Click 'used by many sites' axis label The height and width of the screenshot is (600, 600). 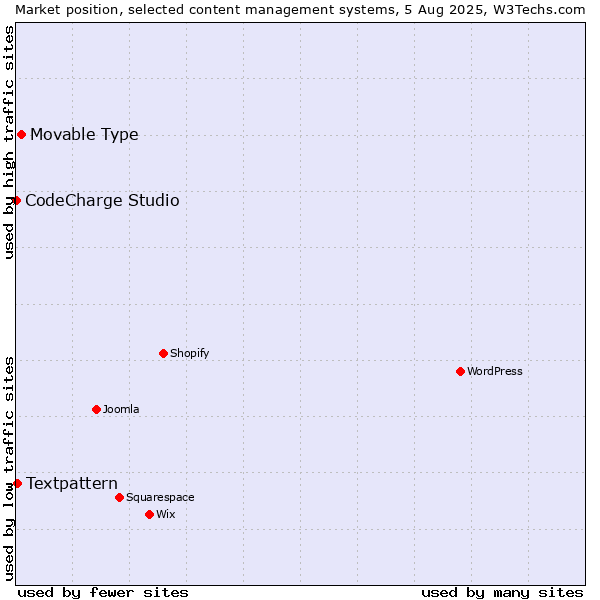[502, 593]
